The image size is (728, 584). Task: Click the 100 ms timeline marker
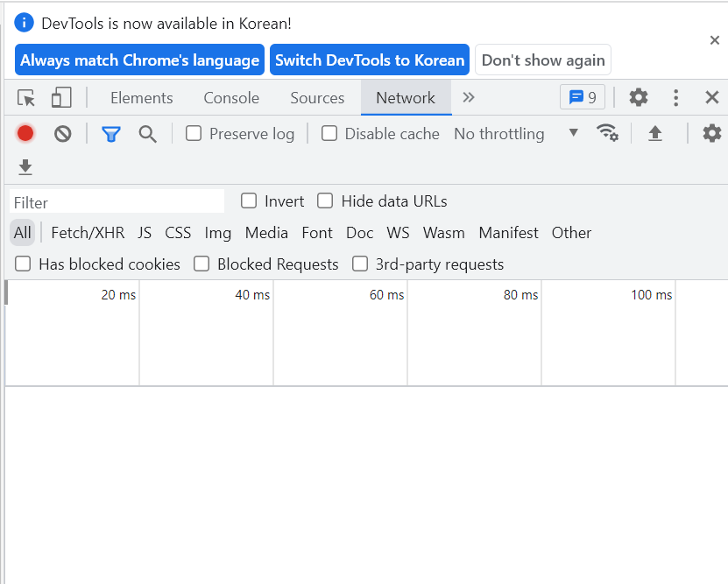[x=652, y=294]
